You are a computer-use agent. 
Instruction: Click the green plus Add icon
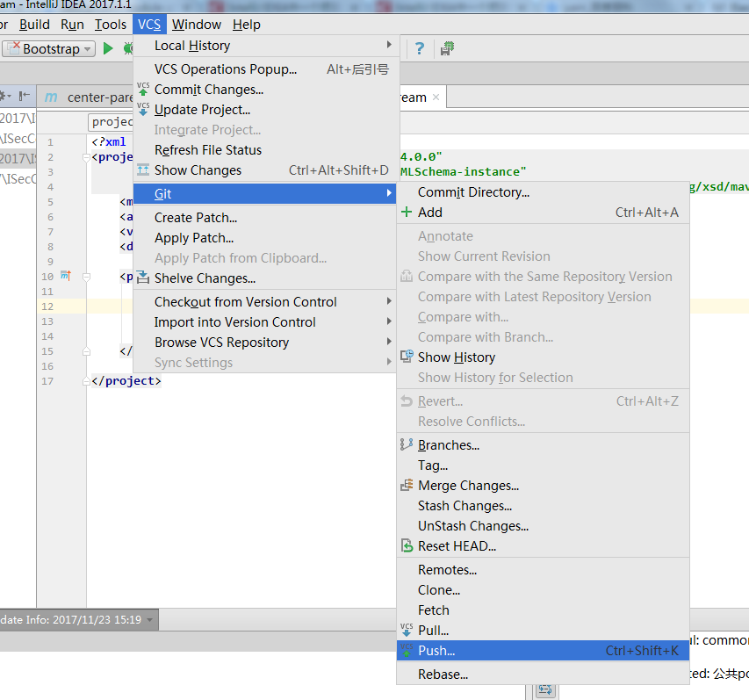point(407,212)
